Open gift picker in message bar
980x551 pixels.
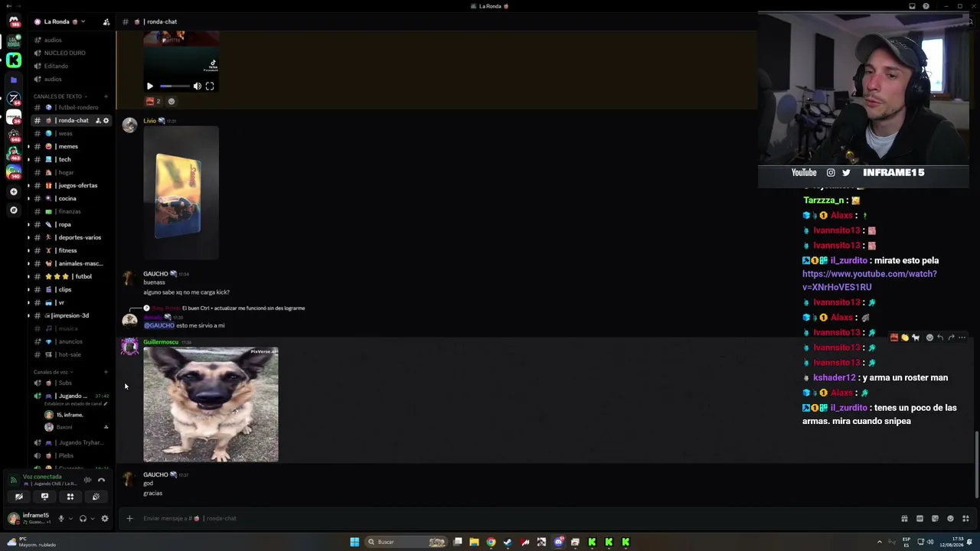click(x=904, y=518)
